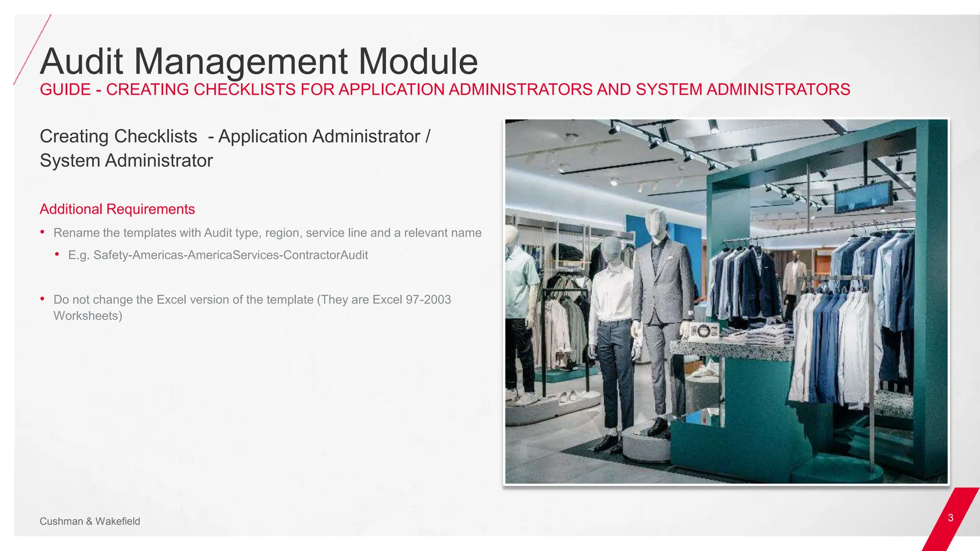Click the red bullet dot before Do not
The height and width of the screenshot is (551, 980).
(43, 299)
